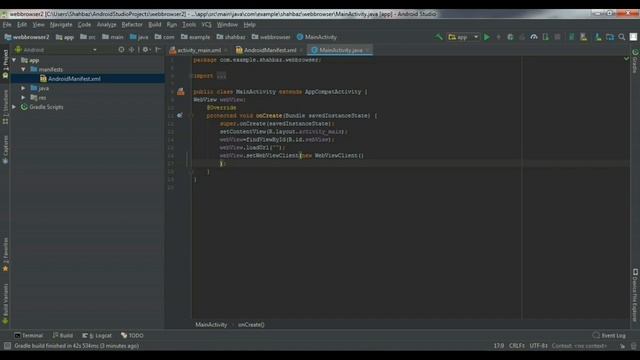Open the app run configuration dropdown

[x=463, y=37]
